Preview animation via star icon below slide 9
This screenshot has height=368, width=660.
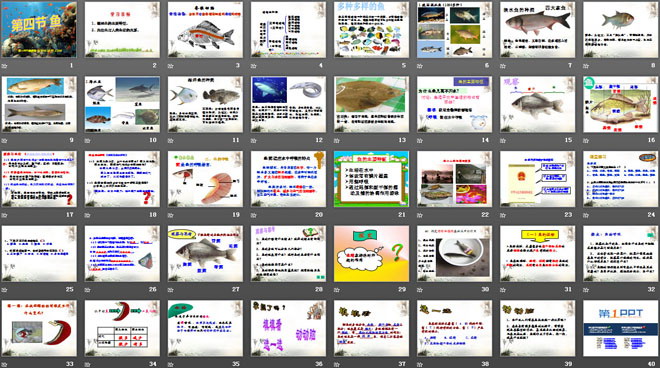point(4,140)
